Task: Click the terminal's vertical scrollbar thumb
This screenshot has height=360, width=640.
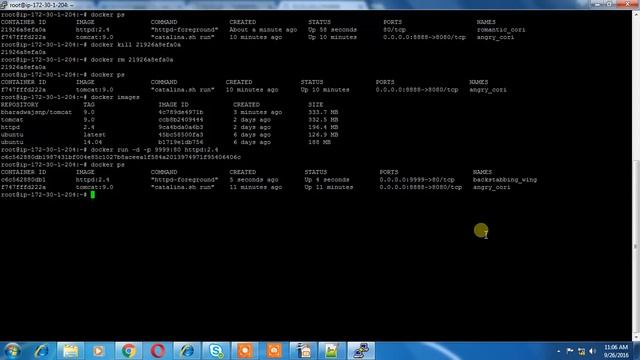Action: [636, 247]
